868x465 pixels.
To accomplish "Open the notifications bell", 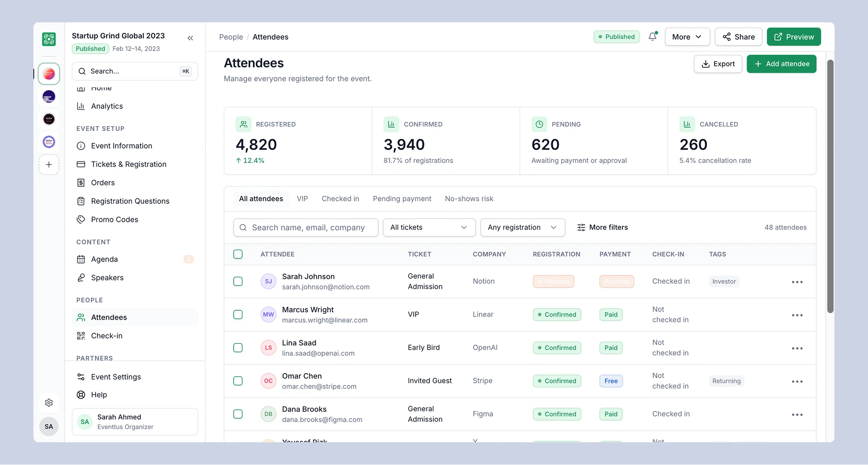I will 653,37.
